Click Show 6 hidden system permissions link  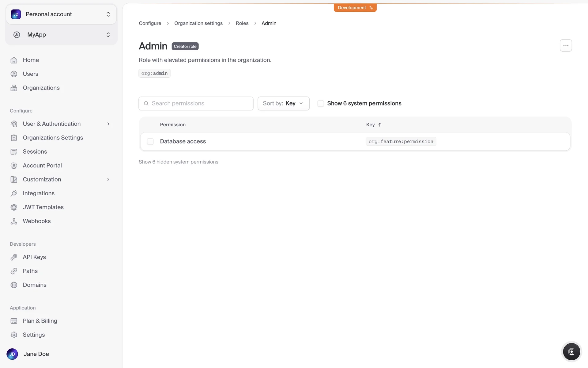[178, 162]
